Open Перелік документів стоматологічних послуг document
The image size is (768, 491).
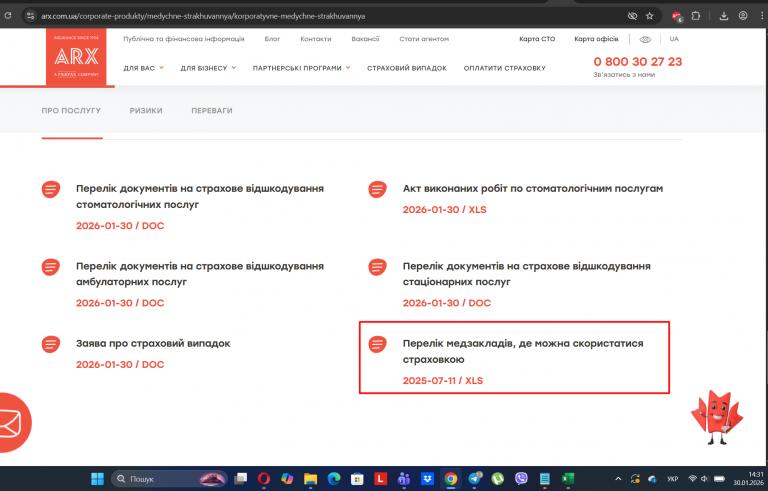(200, 196)
